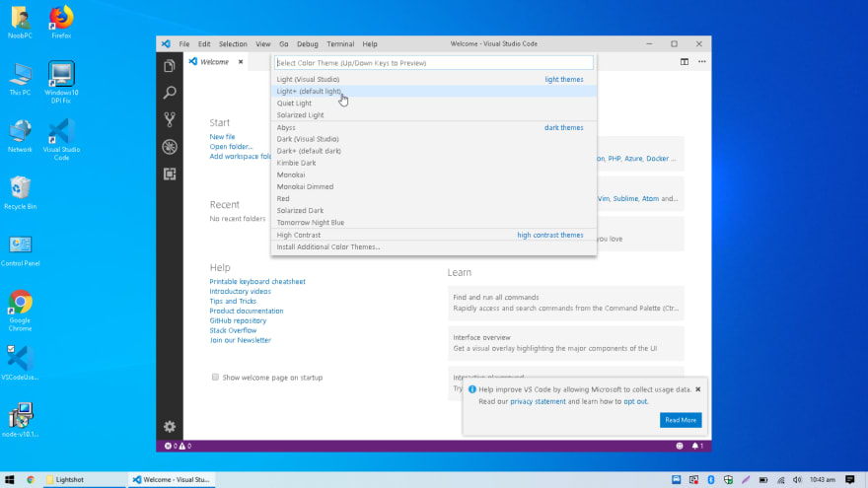This screenshot has width=868, height=488.
Task: Open the Selection menu
Action: click(x=233, y=43)
